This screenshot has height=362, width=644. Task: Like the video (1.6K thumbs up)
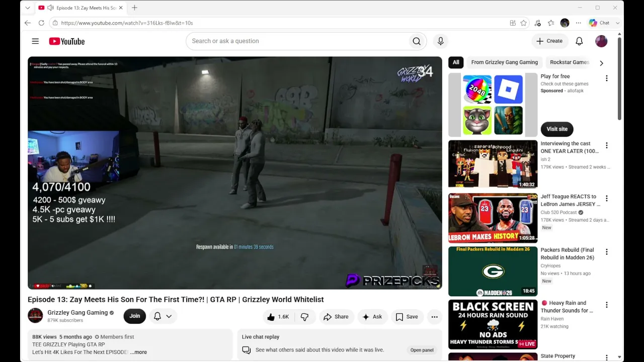[x=278, y=317]
